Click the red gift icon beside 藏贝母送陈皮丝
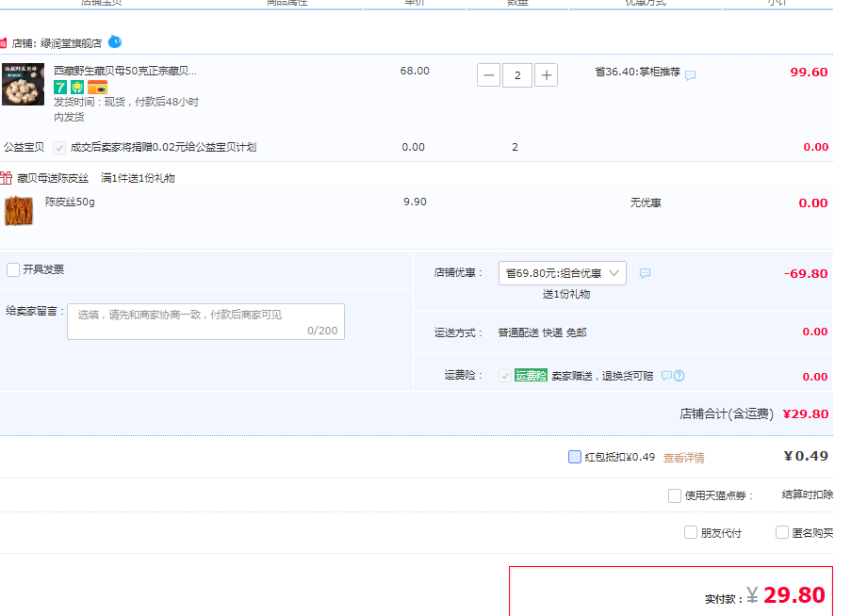 pyautogui.click(x=6, y=178)
